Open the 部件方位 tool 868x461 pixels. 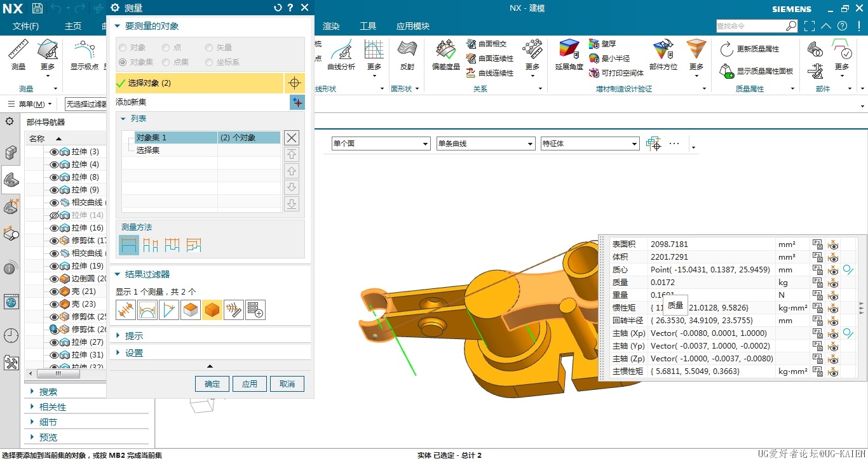(663, 54)
